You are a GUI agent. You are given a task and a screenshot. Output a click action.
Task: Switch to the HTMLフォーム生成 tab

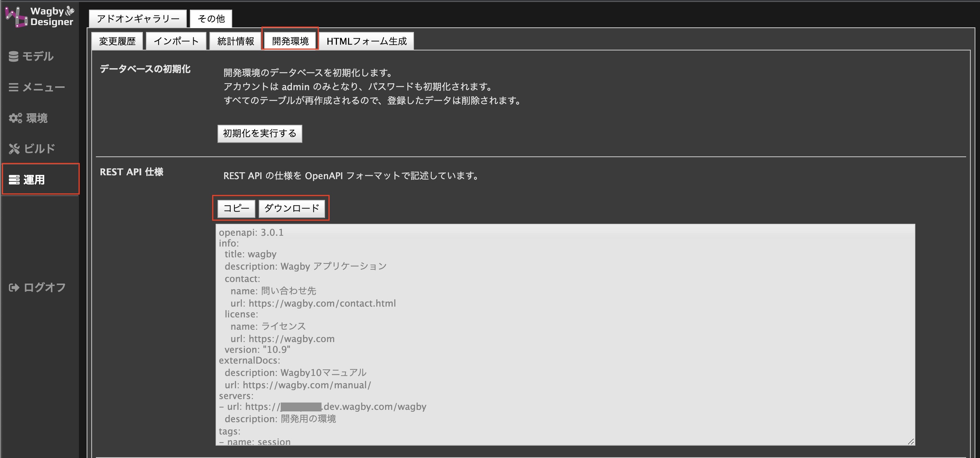click(367, 41)
